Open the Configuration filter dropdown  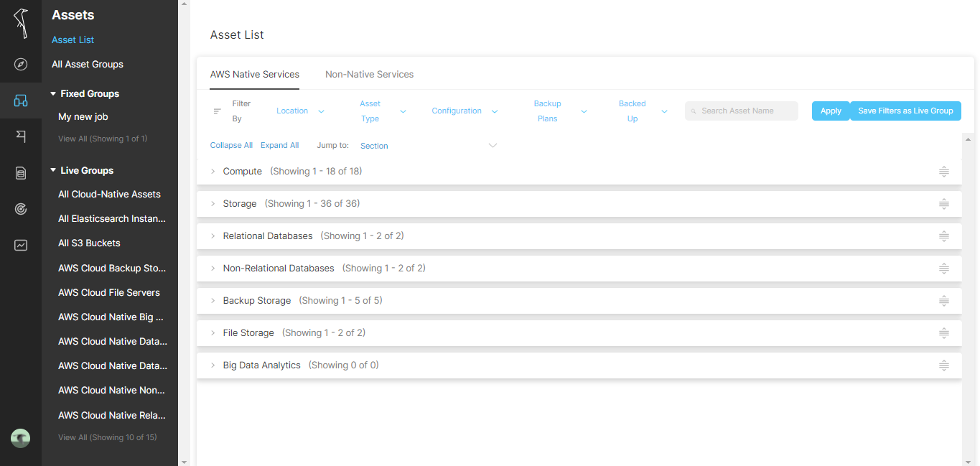click(x=465, y=111)
